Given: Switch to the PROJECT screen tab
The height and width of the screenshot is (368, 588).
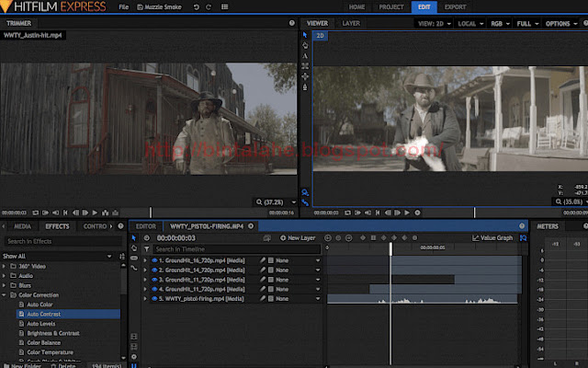Looking at the screenshot, I should click(x=391, y=6).
